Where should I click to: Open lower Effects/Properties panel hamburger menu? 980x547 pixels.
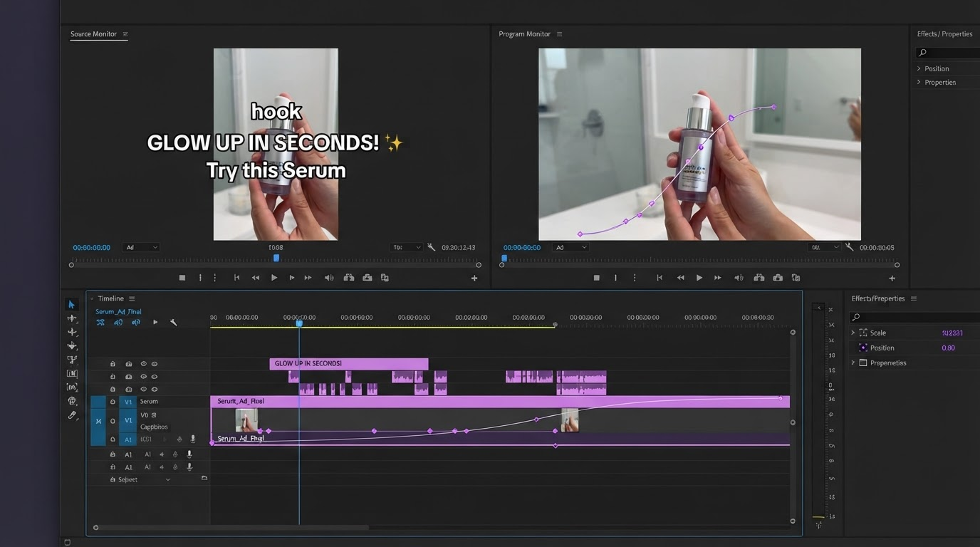tap(914, 298)
